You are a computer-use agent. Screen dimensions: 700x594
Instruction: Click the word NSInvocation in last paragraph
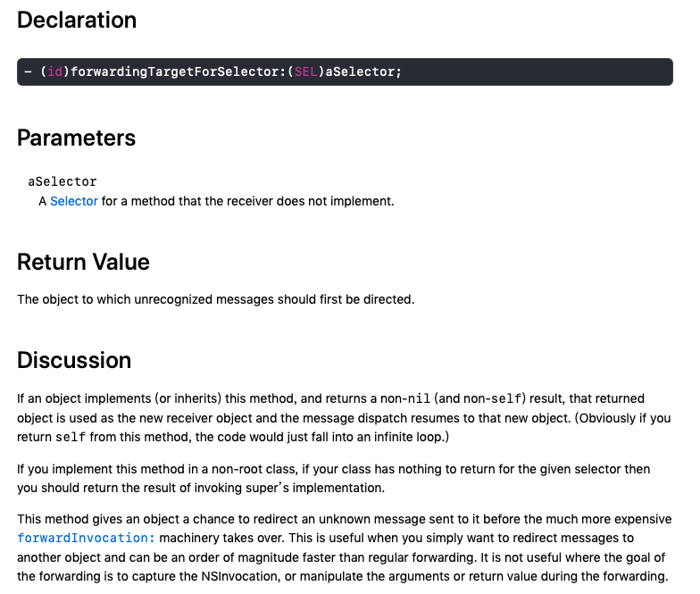click(239, 576)
